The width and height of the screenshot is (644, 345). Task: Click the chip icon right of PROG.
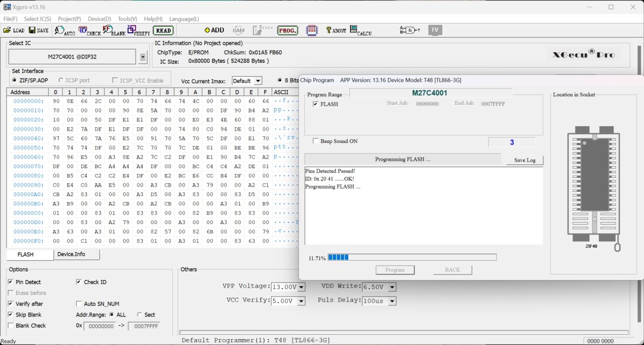(x=312, y=31)
